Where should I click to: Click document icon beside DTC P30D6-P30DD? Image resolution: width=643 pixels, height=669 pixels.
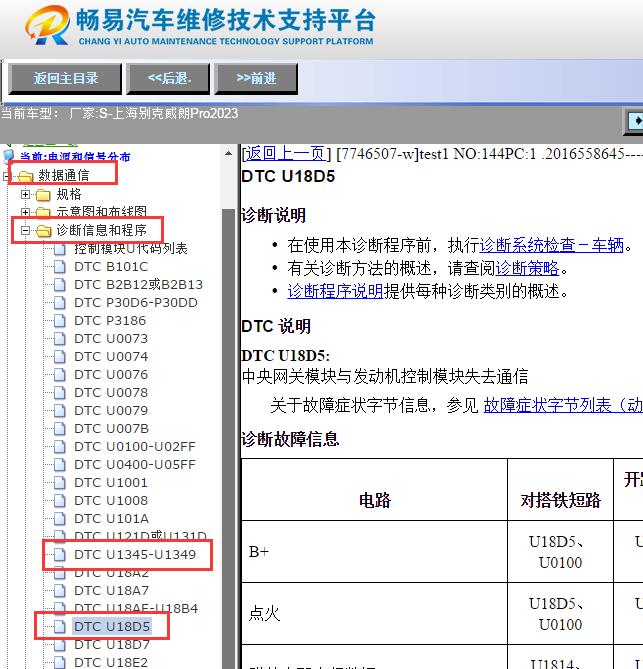[60, 303]
